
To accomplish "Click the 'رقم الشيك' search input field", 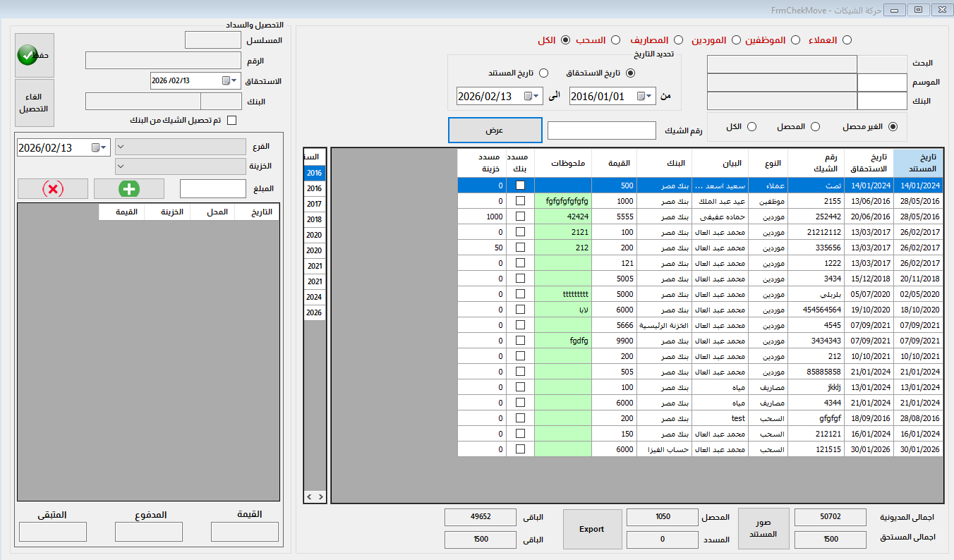I will [x=602, y=130].
